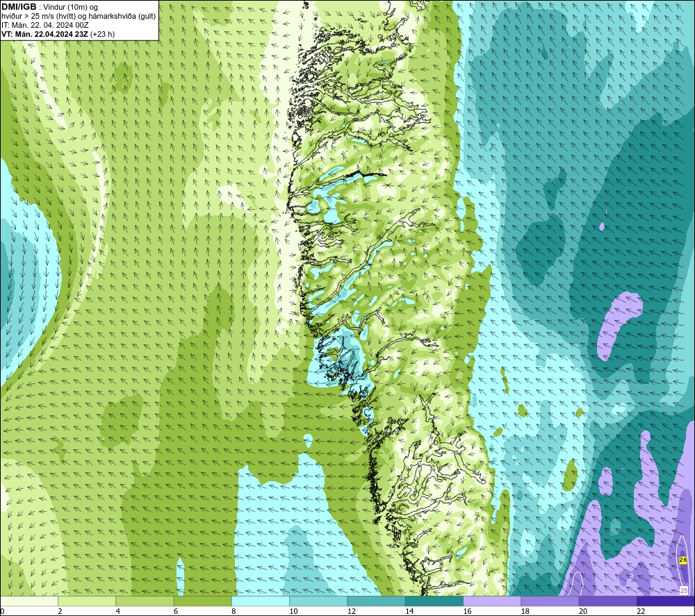The height and width of the screenshot is (616, 695).
Task: Click the yellow '26' maximum gust label
Action: 683,560
